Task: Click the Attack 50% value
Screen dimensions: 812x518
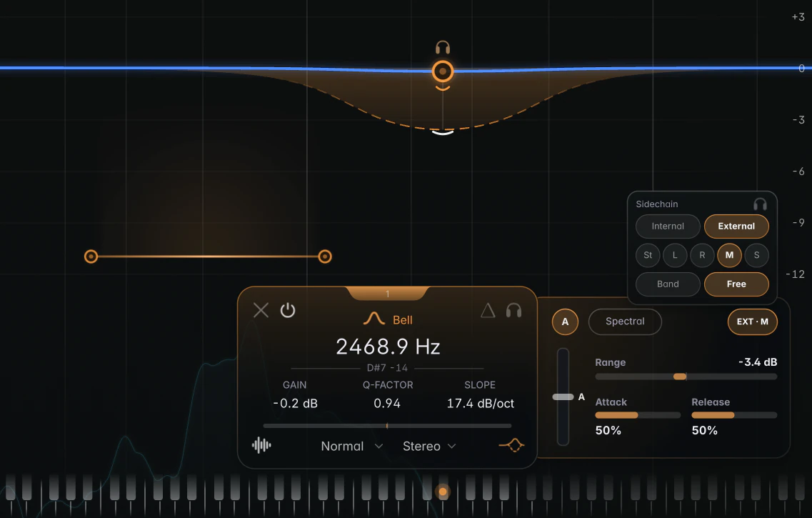Action: point(608,430)
